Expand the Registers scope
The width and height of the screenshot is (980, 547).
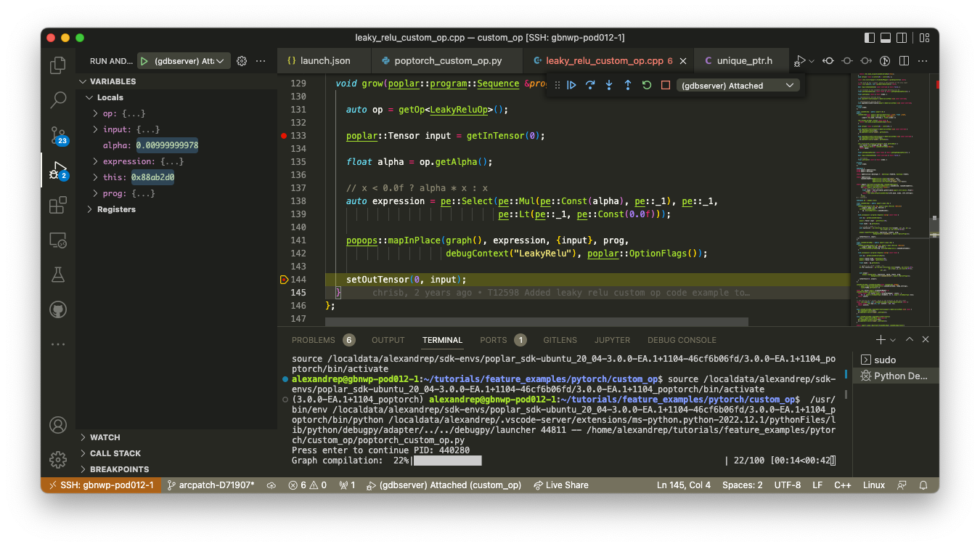tap(90, 209)
